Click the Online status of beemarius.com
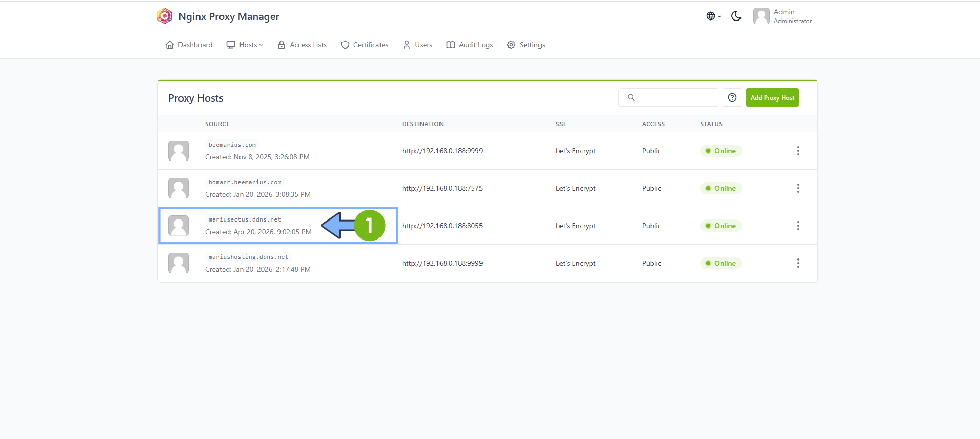Image resolution: width=980 pixels, height=439 pixels. point(721,151)
